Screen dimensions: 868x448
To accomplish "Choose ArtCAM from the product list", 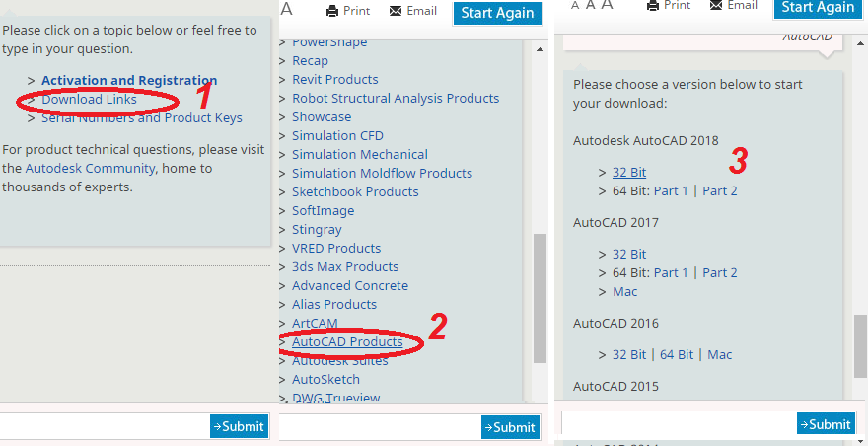I will (315, 324).
